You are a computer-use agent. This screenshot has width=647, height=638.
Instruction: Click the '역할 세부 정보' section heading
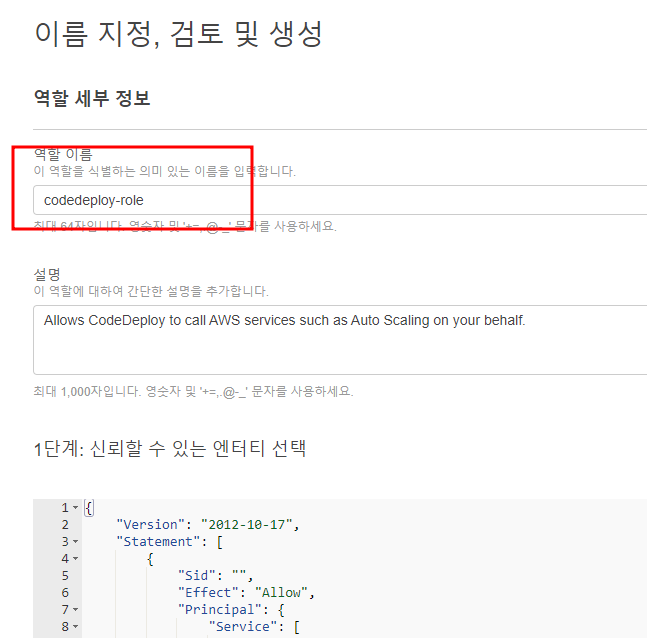[x=92, y=98]
